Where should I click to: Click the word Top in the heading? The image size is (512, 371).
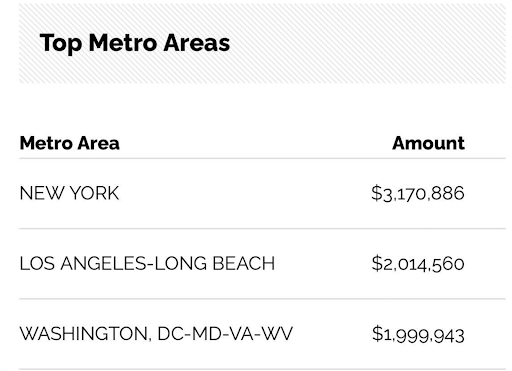pyautogui.click(x=61, y=44)
